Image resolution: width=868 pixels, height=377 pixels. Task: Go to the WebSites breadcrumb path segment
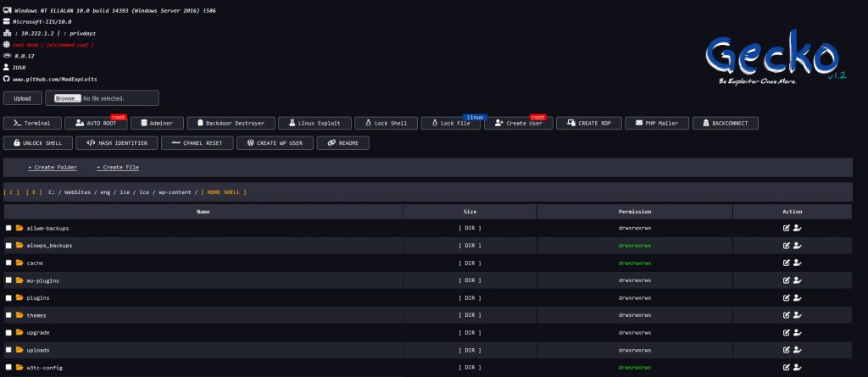click(x=78, y=192)
